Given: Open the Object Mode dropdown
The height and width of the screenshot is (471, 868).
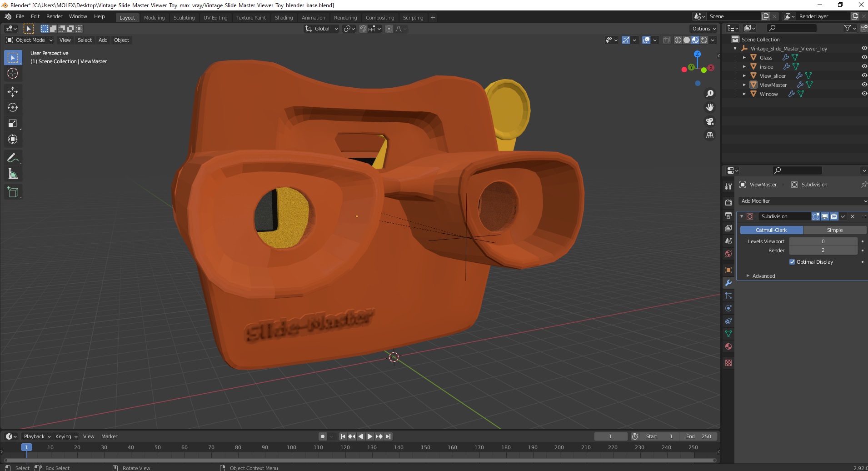Looking at the screenshot, I should pyautogui.click(x=30, y=40).
